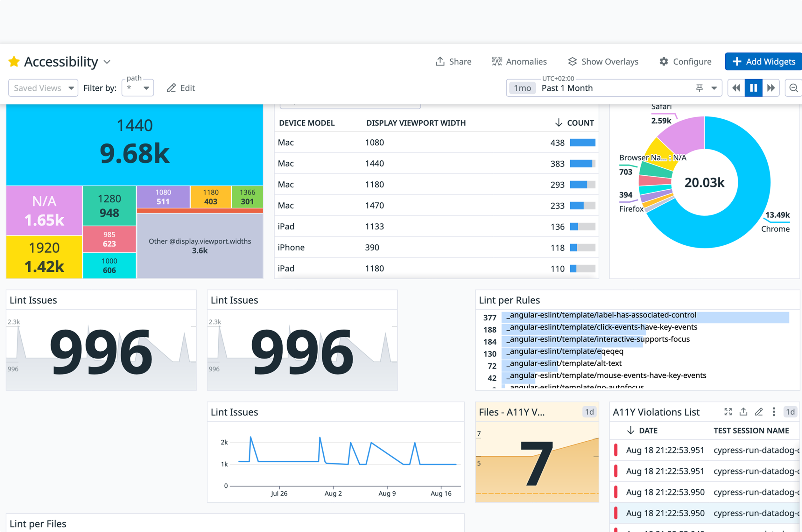Open the Accessibility dashboard switcher chevron
The height and width of the screenshot is (532, 802).
107,62
